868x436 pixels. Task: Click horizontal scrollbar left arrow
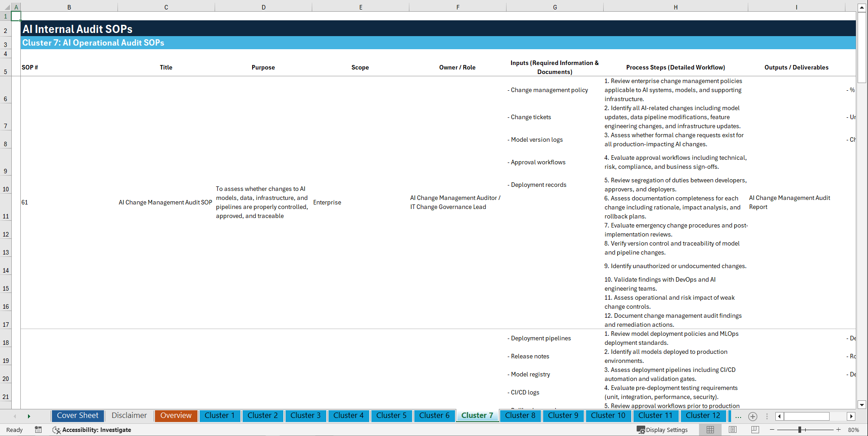tap(779, 416)
